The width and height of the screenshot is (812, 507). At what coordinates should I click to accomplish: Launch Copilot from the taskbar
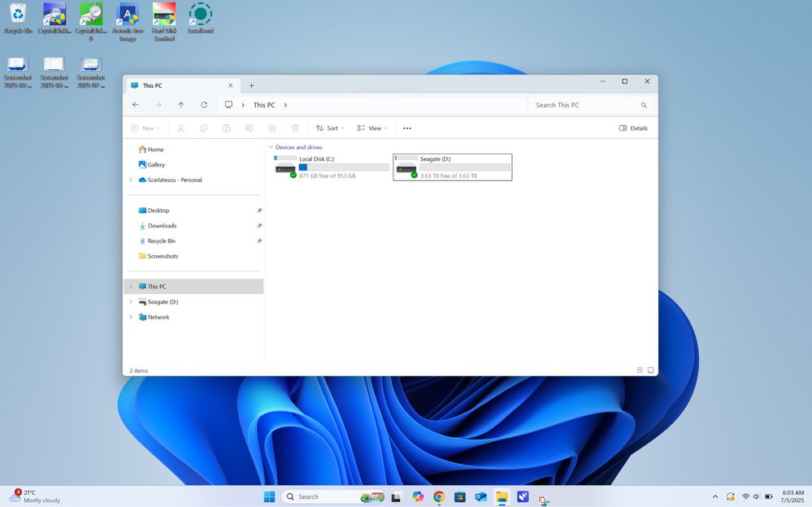418,496
